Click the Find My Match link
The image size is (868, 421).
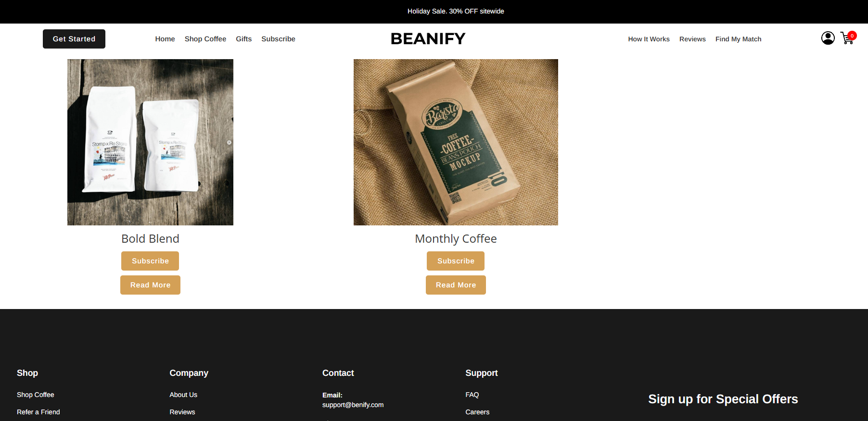click(x=738, y=39)
